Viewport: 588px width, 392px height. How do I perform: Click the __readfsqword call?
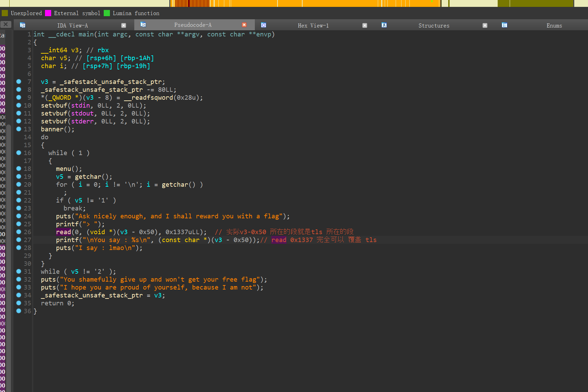click(x=148, y=98)
